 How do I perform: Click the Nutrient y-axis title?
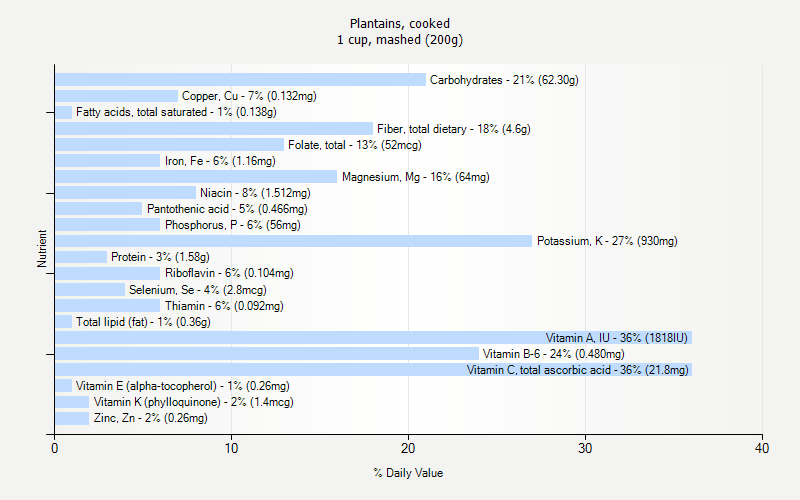click(x=42, y=249)
